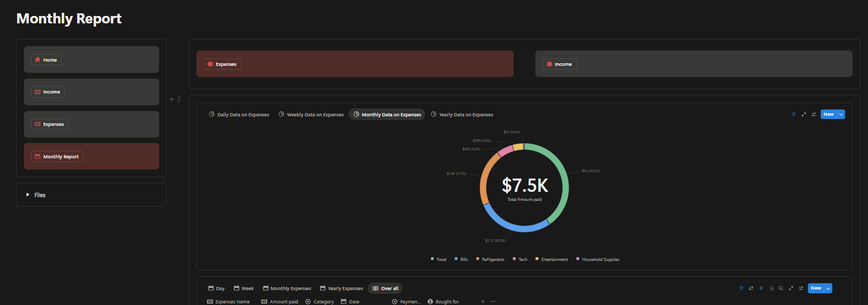Click the filter icon in the chart toolbar

[793, 115]
